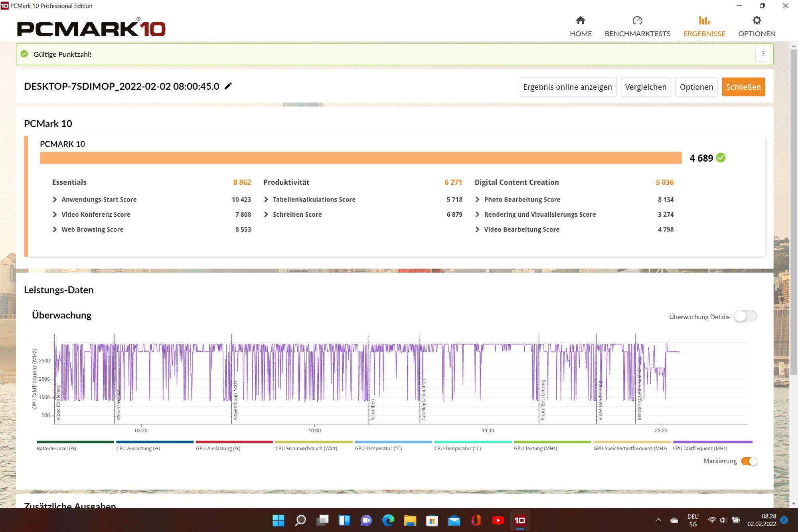Open Office app from taskbar
This screenshot has height=532, width=798.
pos(476,520)
